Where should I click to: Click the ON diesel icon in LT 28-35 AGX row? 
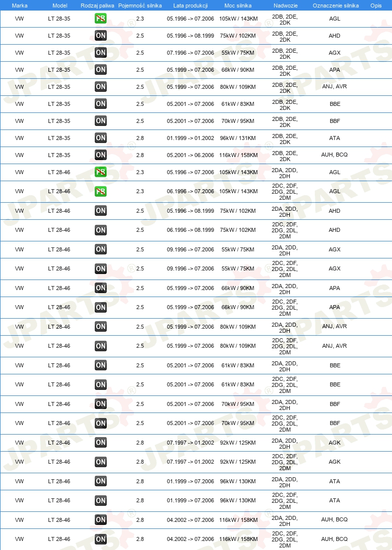[101, 53]
